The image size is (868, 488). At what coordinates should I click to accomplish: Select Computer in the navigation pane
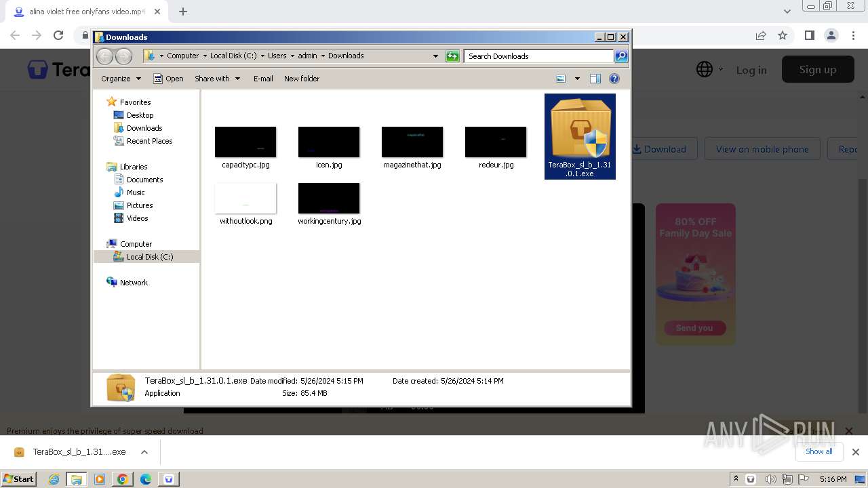pyautogui.click(x=136, y=244)
